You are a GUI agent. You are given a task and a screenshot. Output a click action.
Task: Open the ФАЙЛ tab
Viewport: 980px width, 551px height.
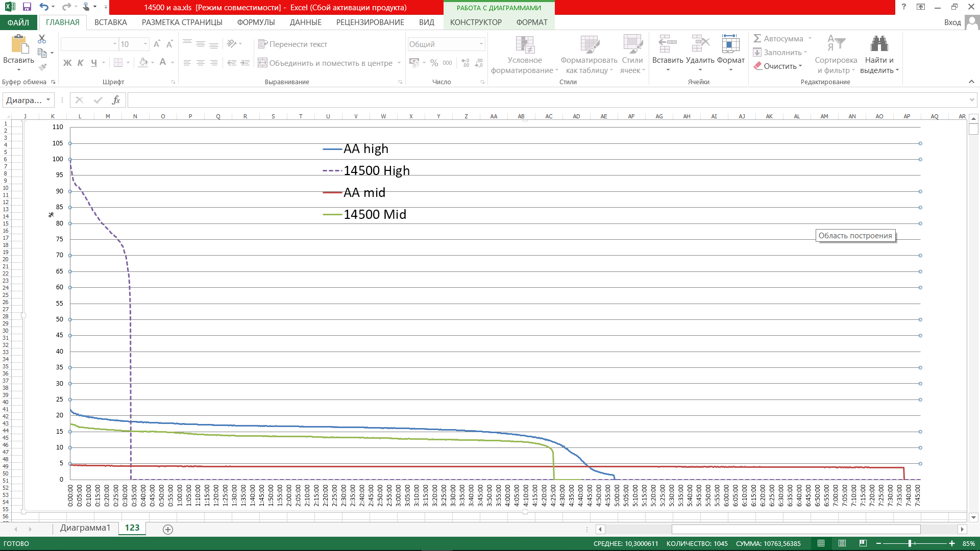click(x=18, y=22)
